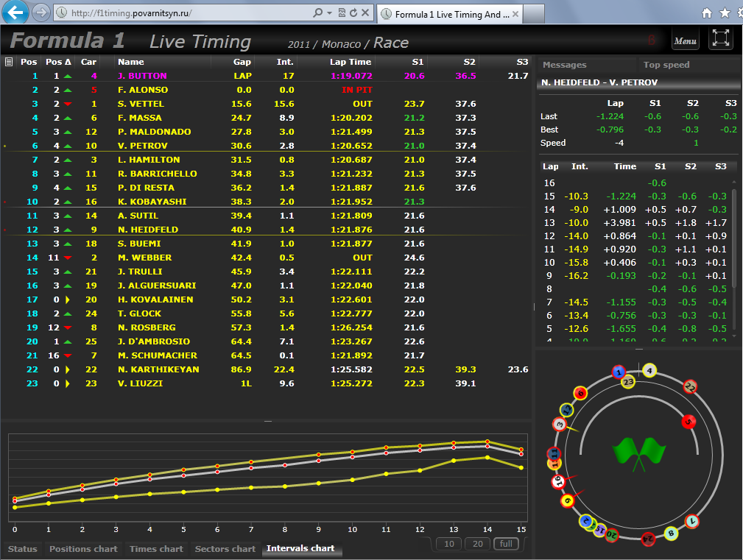This screenshot has width=743, height=560.
Task: Switch to the Times chart tab
Action: click(156, 549)
